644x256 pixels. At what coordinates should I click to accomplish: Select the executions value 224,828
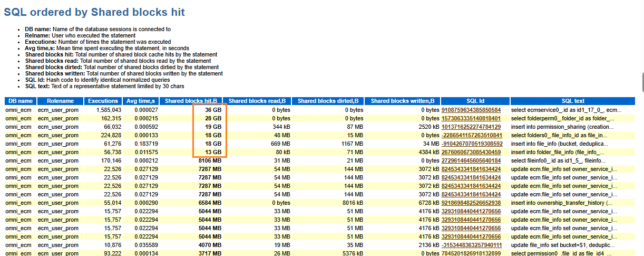111,135
